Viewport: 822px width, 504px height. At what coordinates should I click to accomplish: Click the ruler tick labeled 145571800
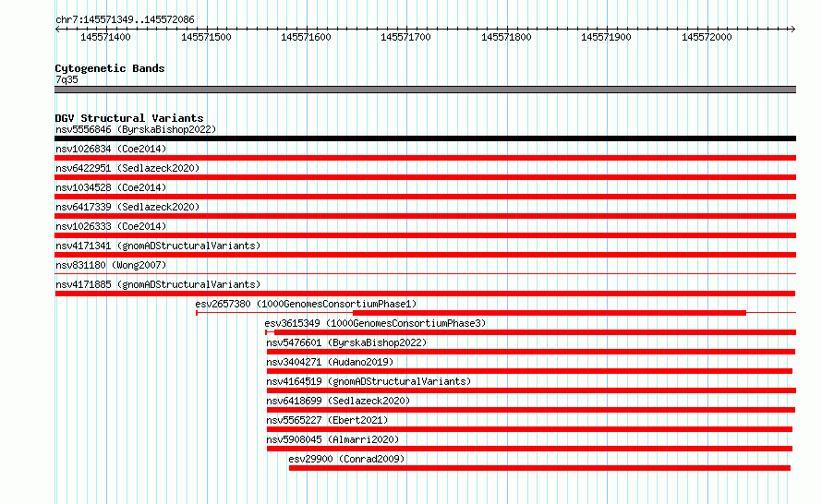coord(506,37)
